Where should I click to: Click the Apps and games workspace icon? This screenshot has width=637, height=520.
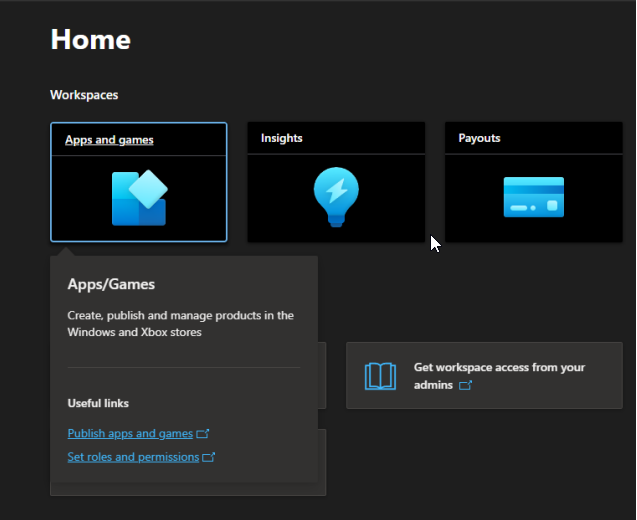pos(139,196)
